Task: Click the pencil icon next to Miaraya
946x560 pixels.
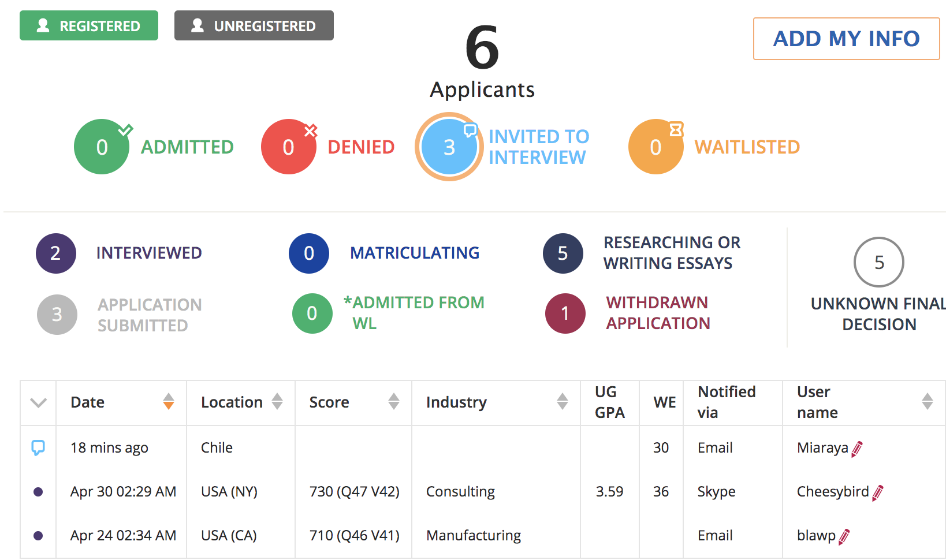Action: tap(857, 449)
